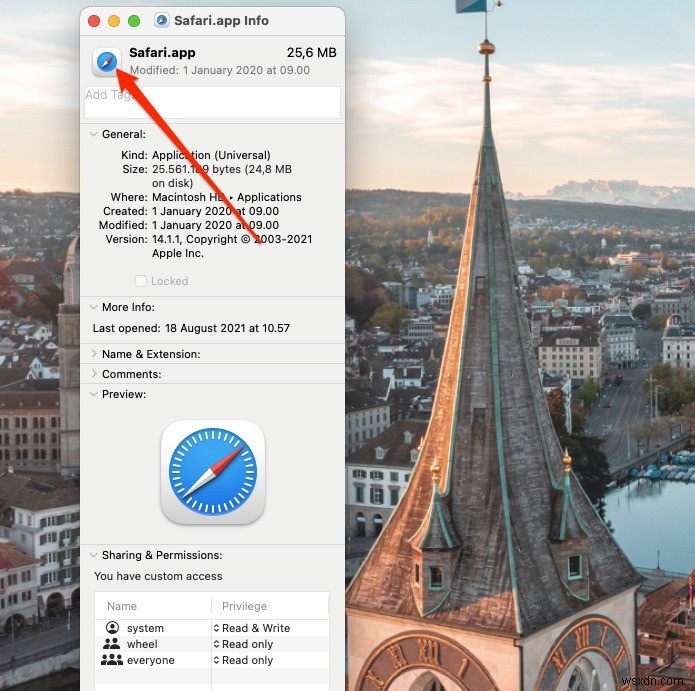Collapse the Sharing & Permissions section
This screenshot has height=691, width=695.
[x=94, y=555]
